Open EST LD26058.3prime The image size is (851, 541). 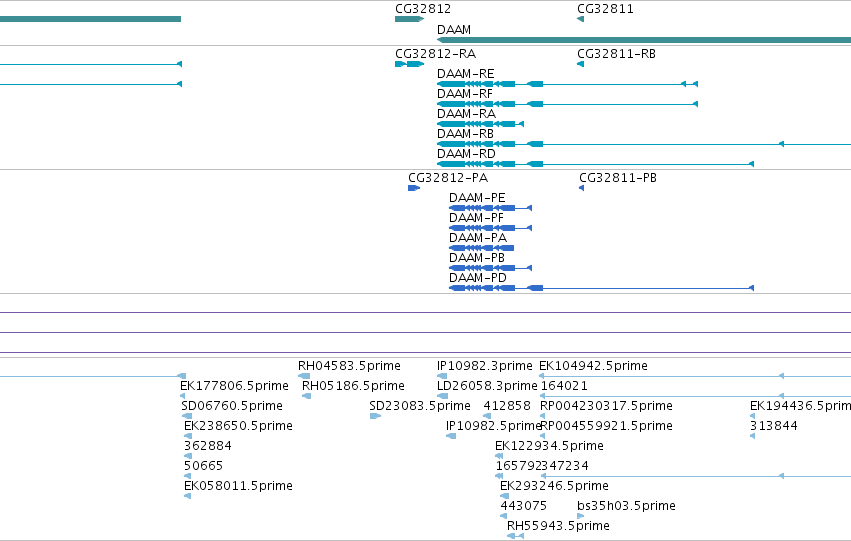tap(487, 386)
